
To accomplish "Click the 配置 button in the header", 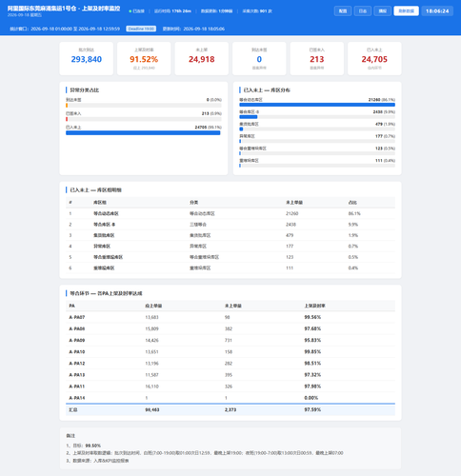I will pos(343,10).
